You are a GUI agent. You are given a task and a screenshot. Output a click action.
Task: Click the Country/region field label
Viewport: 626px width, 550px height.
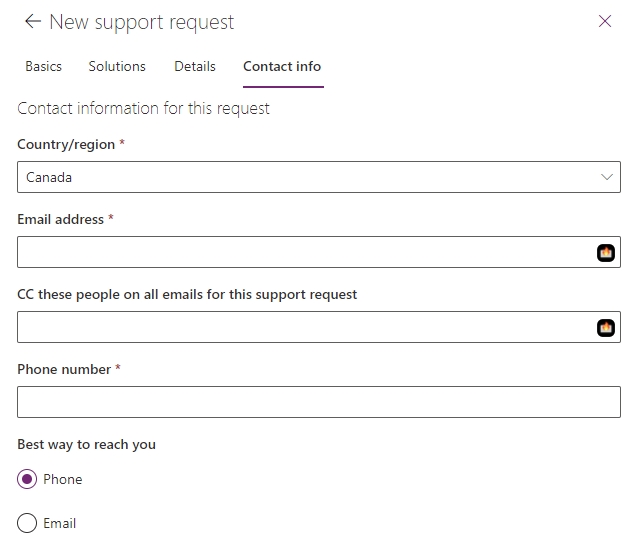click(66, 144)
